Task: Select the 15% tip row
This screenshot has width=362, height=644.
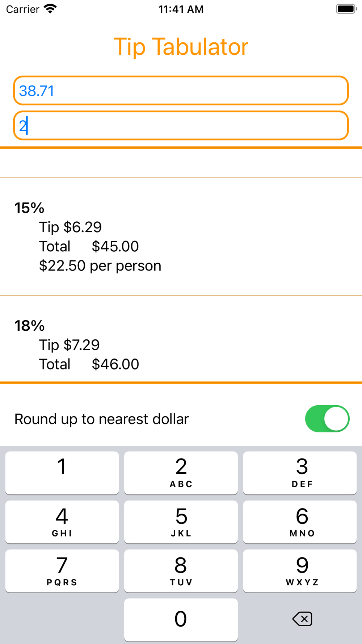Action: click(x=181, y=236)
